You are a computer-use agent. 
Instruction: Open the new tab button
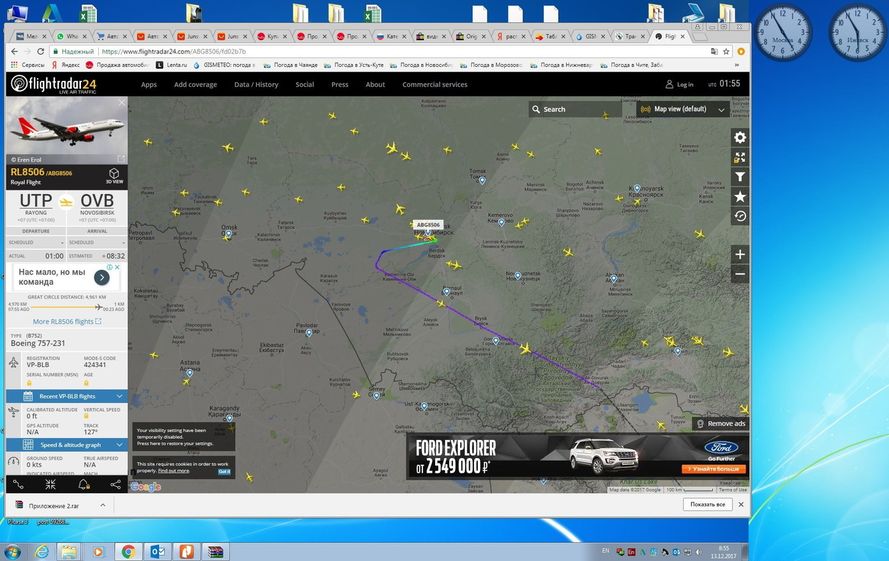pyautogui.click(x=700, y=37)
